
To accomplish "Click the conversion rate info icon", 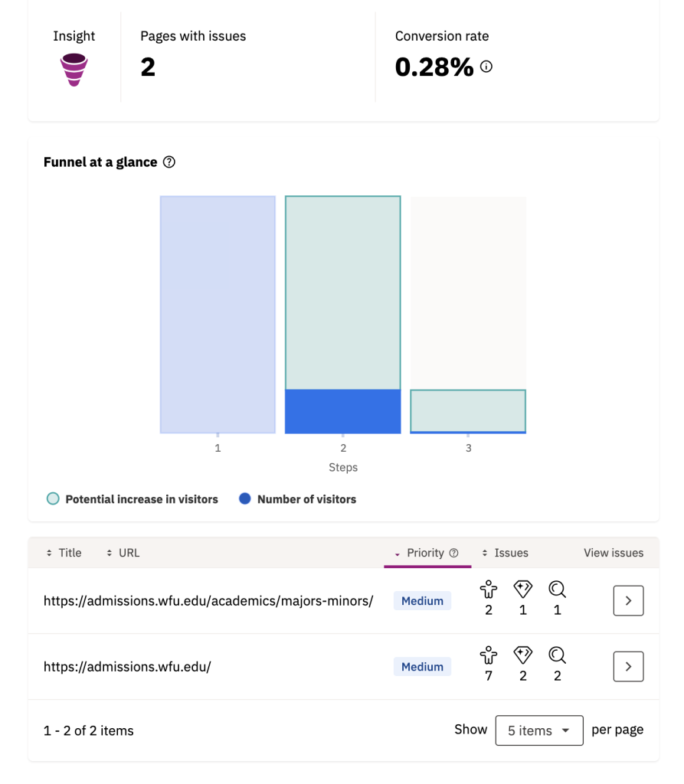I will pos(486,67).
